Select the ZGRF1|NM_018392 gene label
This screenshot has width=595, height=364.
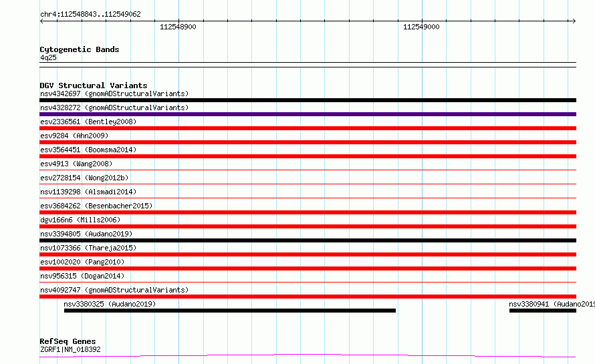pos(70,349)
